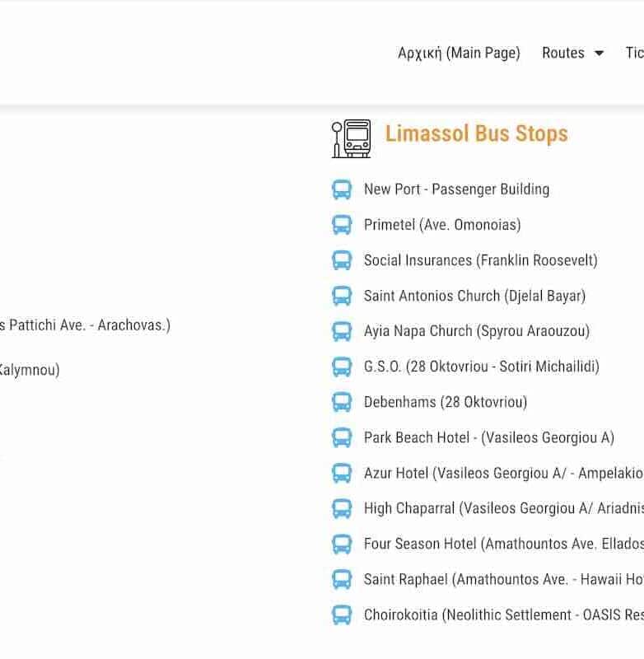Click bus icon beside Saint Antonios Church
Viewport: 644px width, 659px height.
342,296
